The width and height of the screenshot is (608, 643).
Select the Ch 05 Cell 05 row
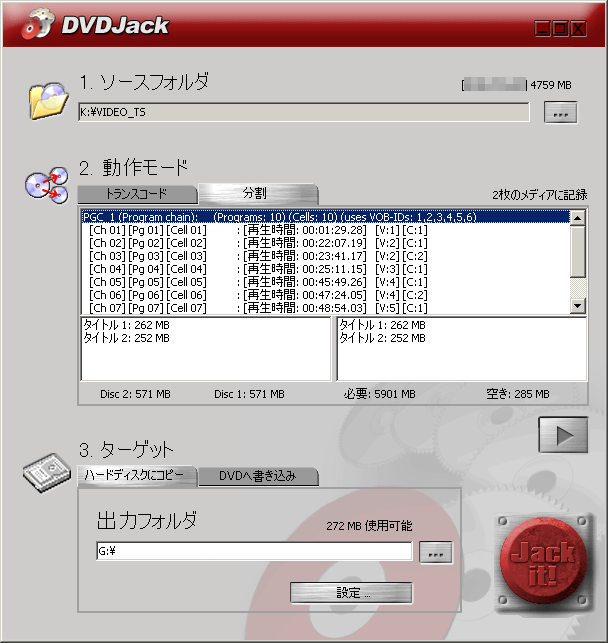point(326,282)
